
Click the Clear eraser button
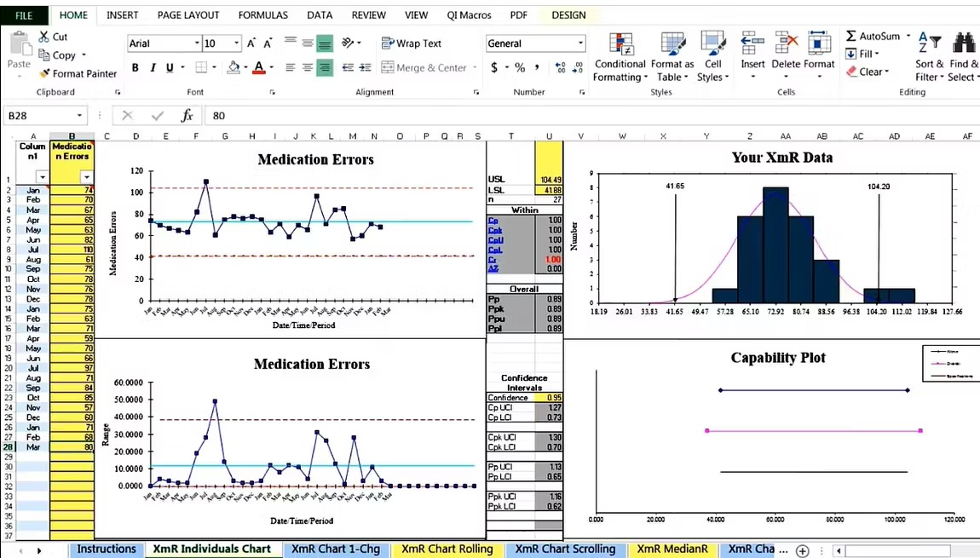click(x=868, y=72)
